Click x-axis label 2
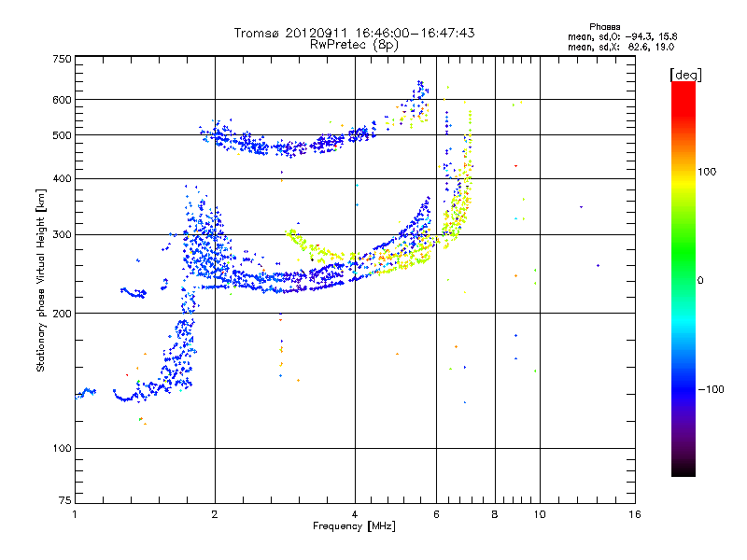Screen dimensions: 747x560 (215, 514)
